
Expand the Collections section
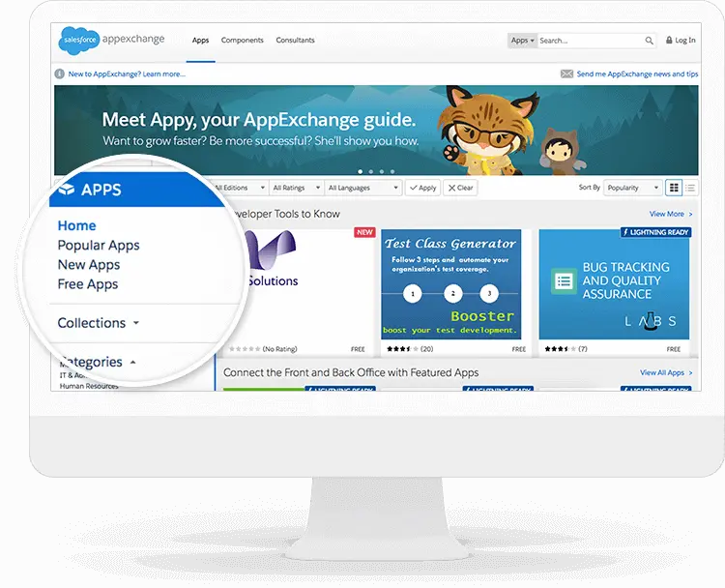pos(99,323)
